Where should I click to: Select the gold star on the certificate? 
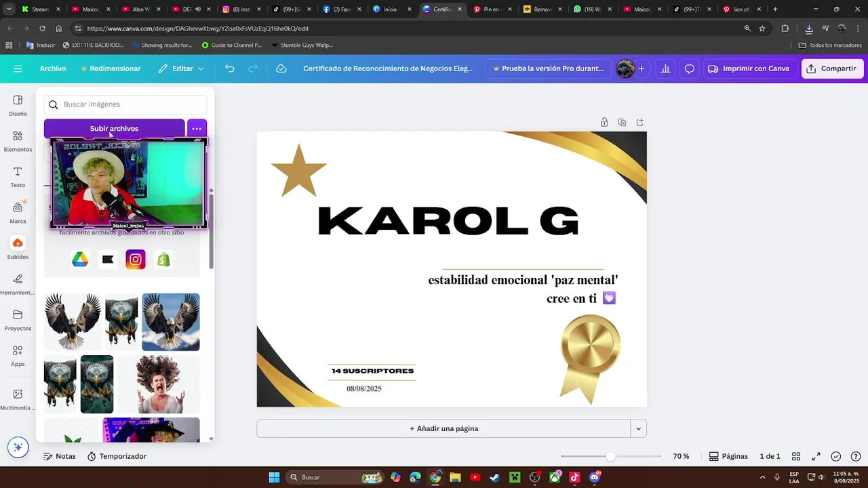point(299,171)
